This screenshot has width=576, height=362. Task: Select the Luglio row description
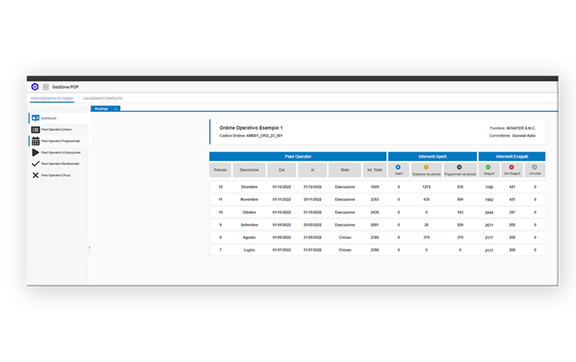coord(249,250)
